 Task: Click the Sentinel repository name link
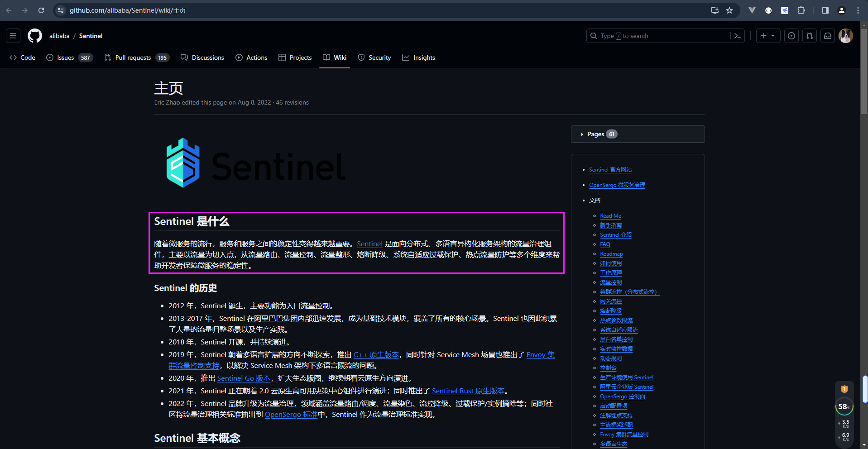coord(91,36)
